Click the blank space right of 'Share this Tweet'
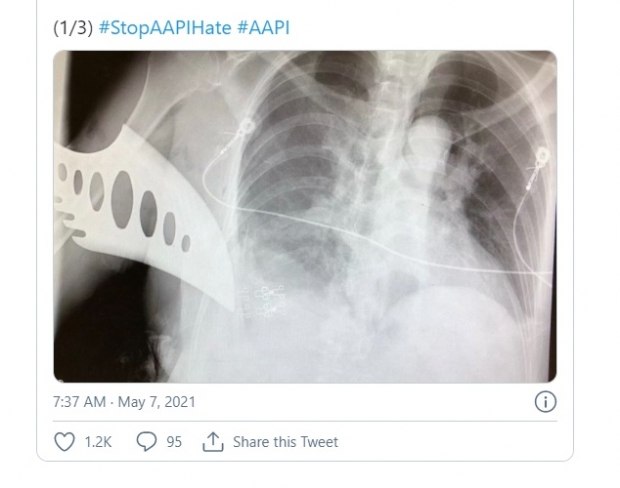The width and height of the screenshot is (620, 488). point(450,441)
